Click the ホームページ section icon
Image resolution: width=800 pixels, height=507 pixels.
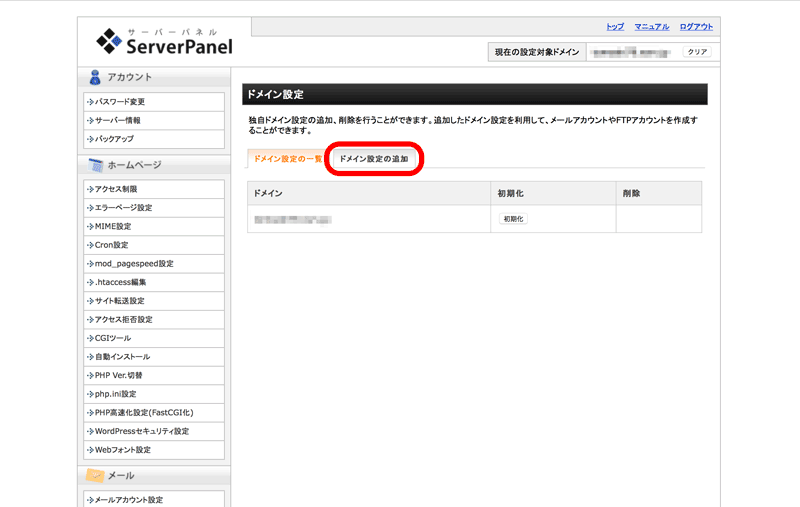(95, 165)
